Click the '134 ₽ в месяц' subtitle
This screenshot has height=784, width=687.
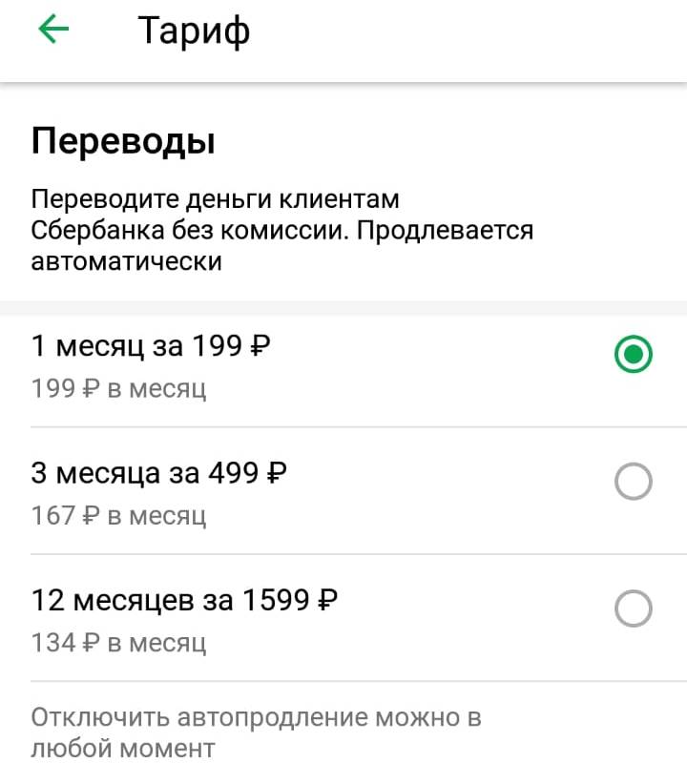tap(118, 643)
